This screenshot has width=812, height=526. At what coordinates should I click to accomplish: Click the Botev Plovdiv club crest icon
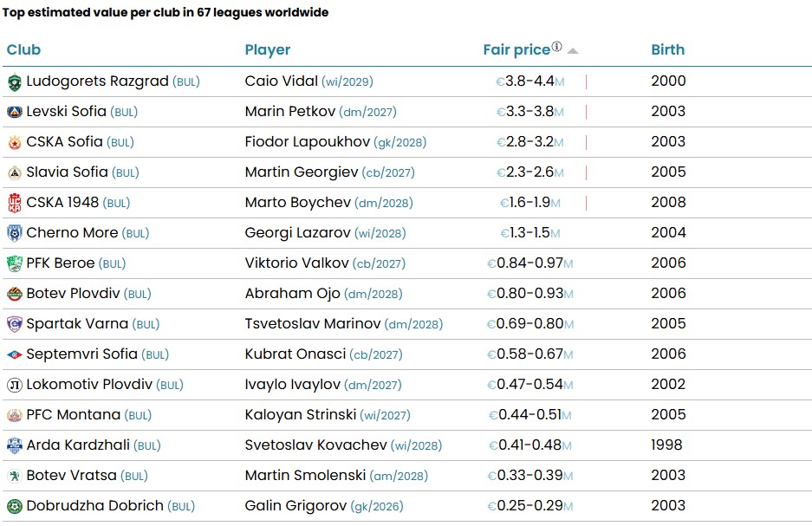[15, 295]
